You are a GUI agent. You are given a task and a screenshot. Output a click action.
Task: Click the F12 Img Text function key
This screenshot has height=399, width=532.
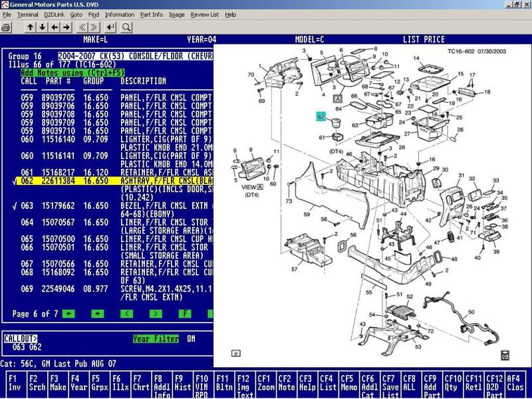245,385
